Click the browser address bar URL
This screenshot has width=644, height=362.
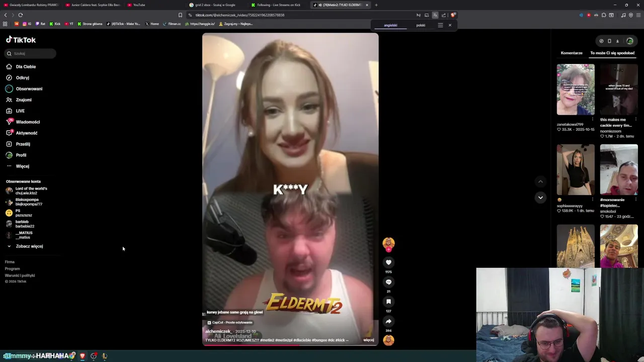(240, 15)
